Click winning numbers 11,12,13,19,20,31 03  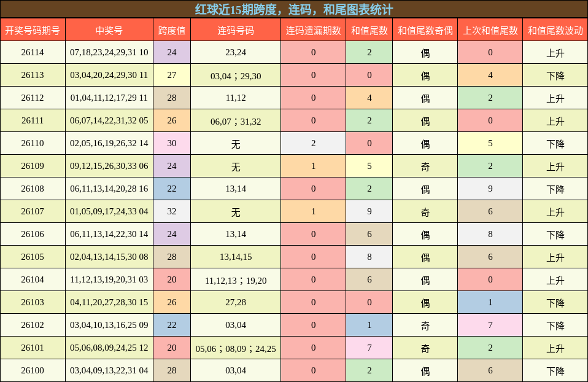(x=109, y=279)
